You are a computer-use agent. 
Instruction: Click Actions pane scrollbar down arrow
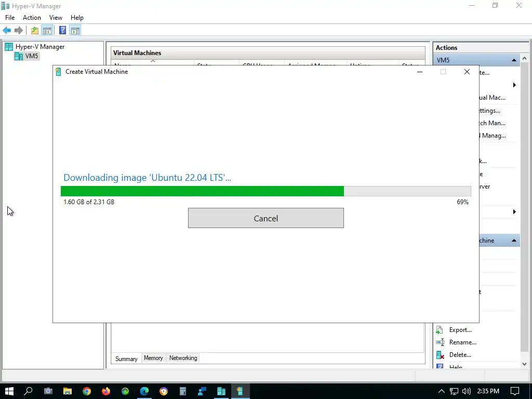pos(525,364)
